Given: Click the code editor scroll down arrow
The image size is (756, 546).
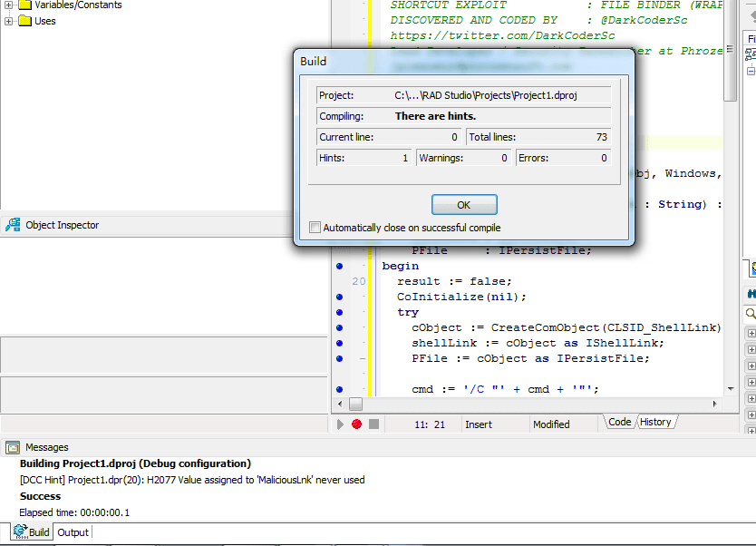Looking at the screenshot, I should (731, 389).
